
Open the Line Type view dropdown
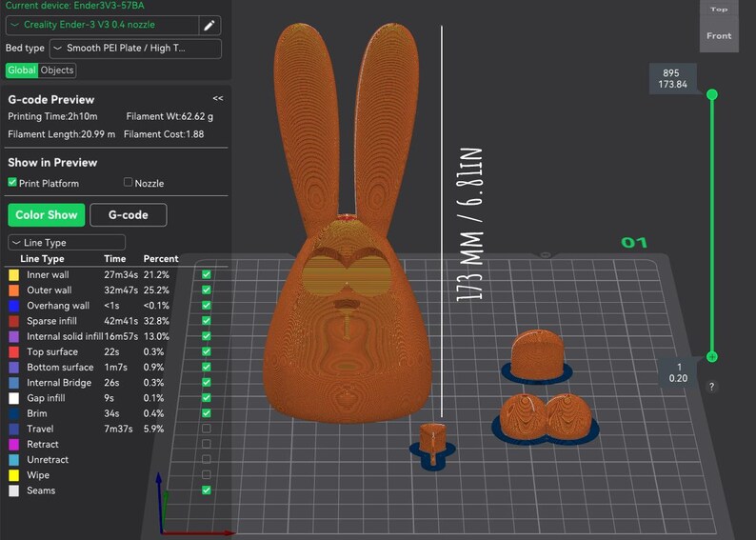click(67, 243)
